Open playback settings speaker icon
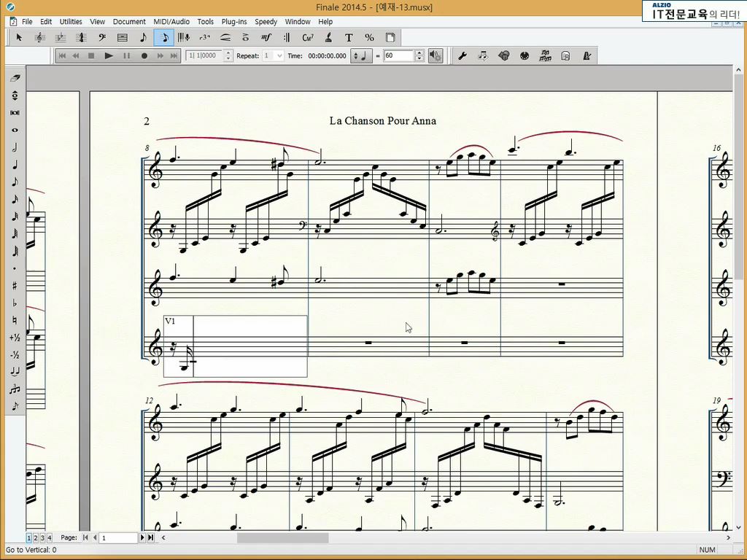 coord(436,55)
